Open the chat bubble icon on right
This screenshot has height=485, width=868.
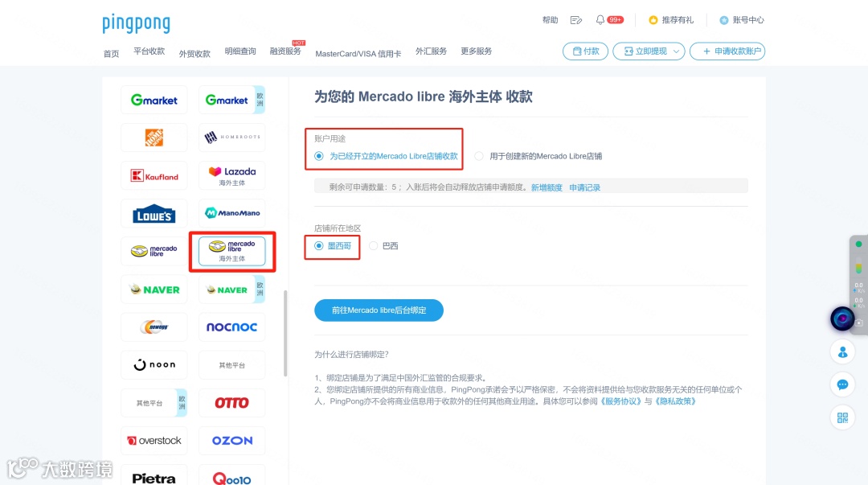842,384
